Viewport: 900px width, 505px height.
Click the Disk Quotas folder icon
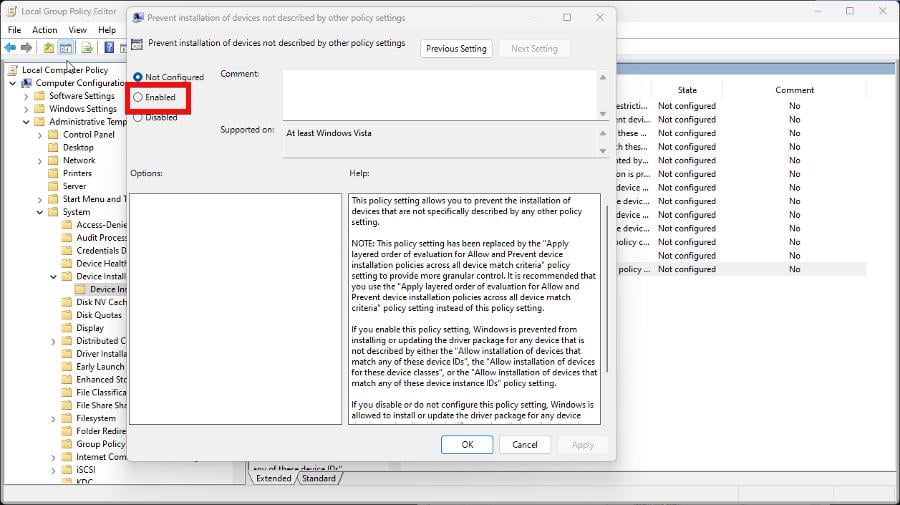click(x=67, y=315)
